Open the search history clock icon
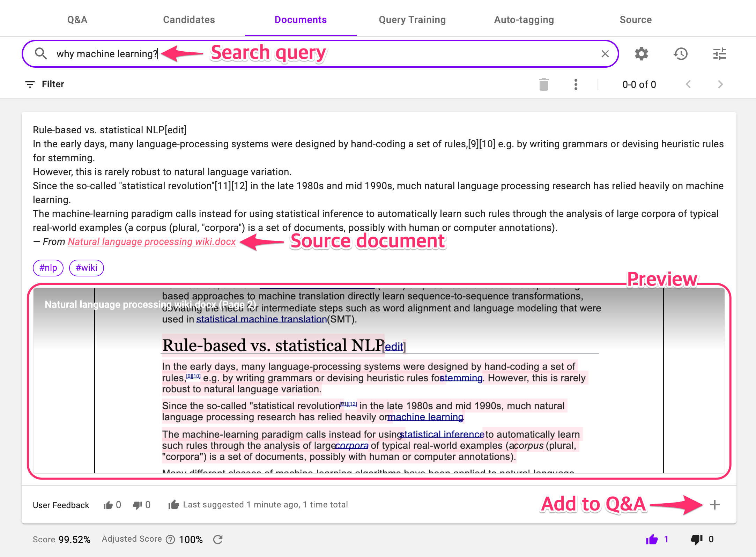This screenshot has width=756, height=557. tap(680, 54)
